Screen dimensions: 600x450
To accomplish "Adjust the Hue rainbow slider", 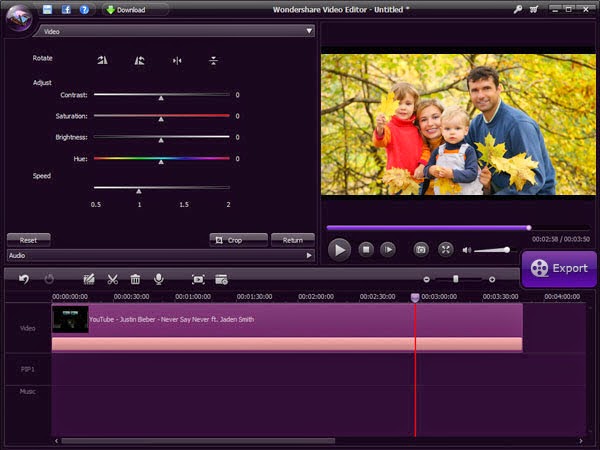I will 161,159.
